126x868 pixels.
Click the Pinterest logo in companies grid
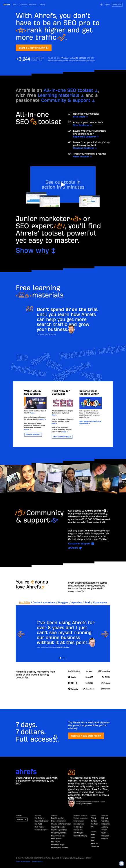tap(106, 683)
